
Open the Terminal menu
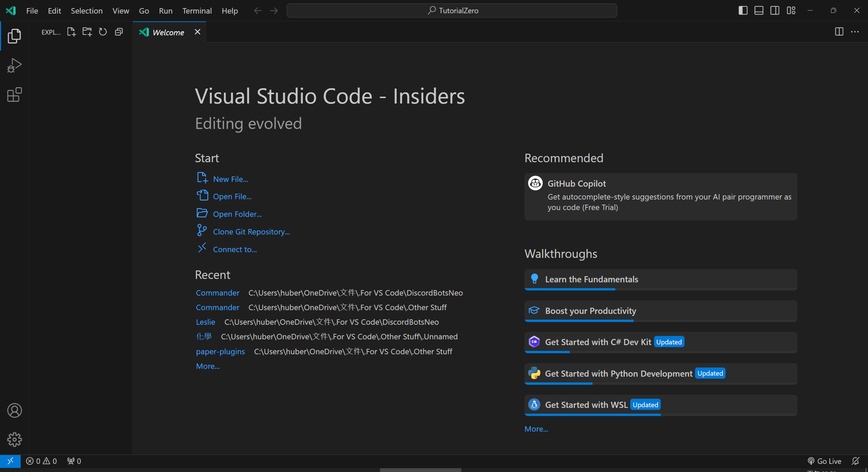(x=197, y=10)
